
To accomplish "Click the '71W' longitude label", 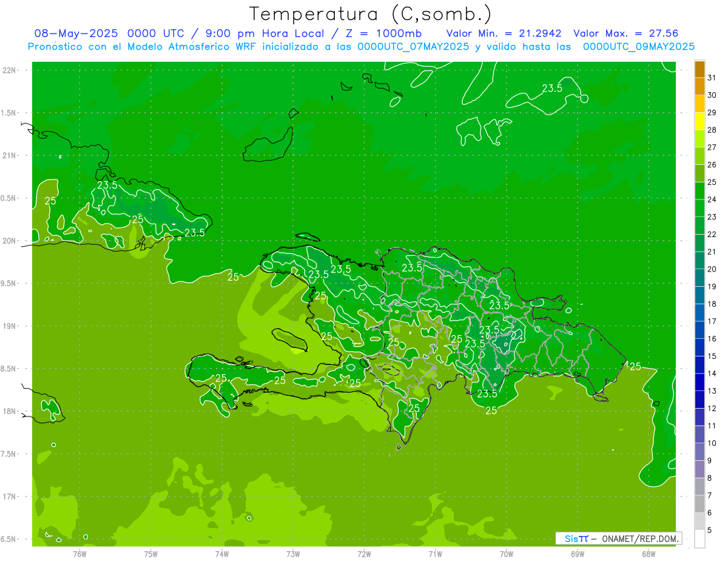I will pyautogui.click(x=435, y=554).
